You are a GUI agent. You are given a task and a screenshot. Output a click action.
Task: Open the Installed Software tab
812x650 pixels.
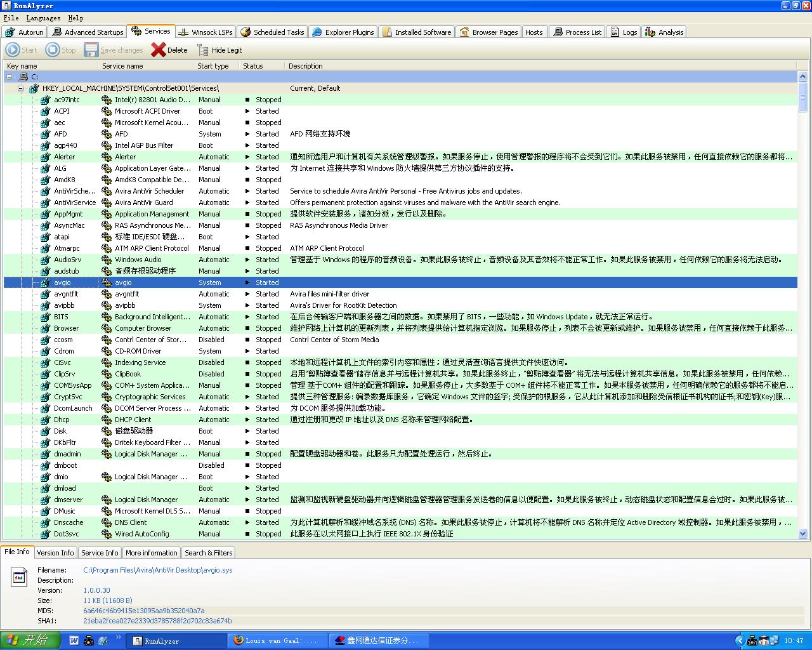click(x=417, y=32)
